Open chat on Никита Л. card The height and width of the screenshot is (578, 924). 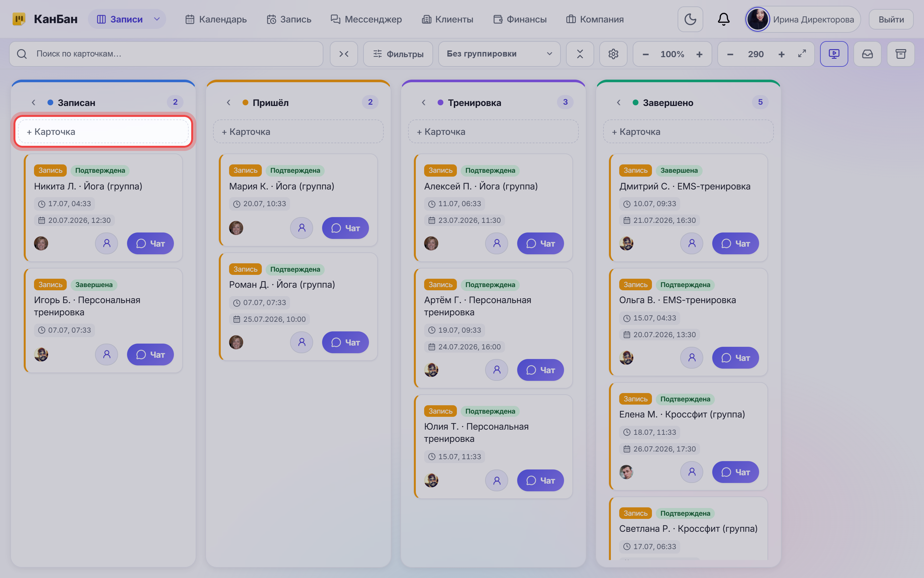(x=150, y=243)
